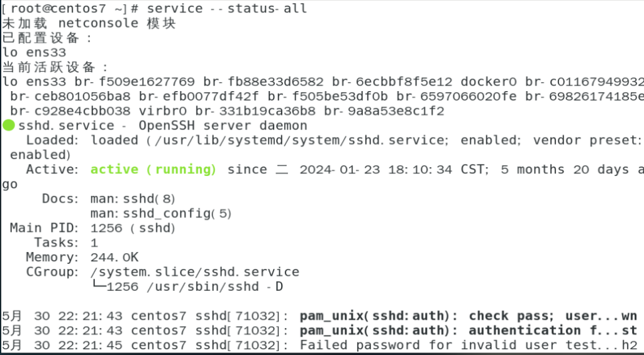Viewport: 644px width, 355px height.
Task: Click the br-9a8a53e8c1f2 bridge name
Action: pyautogui.click(x=384, y=111)
